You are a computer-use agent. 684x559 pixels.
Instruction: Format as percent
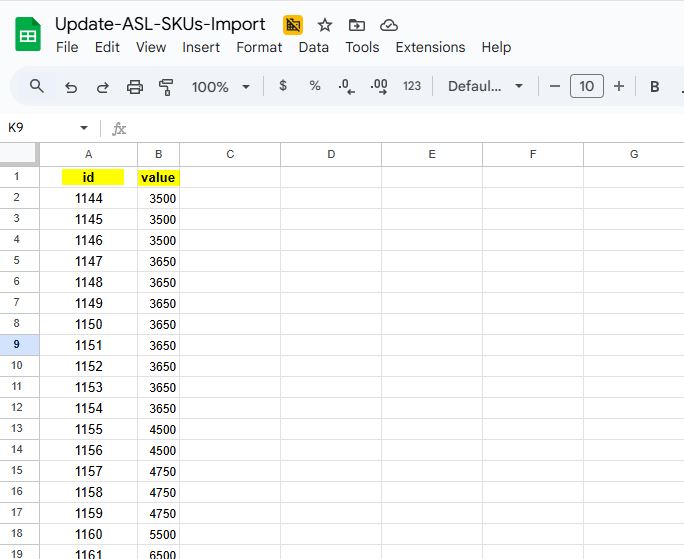tap(315, 86)
